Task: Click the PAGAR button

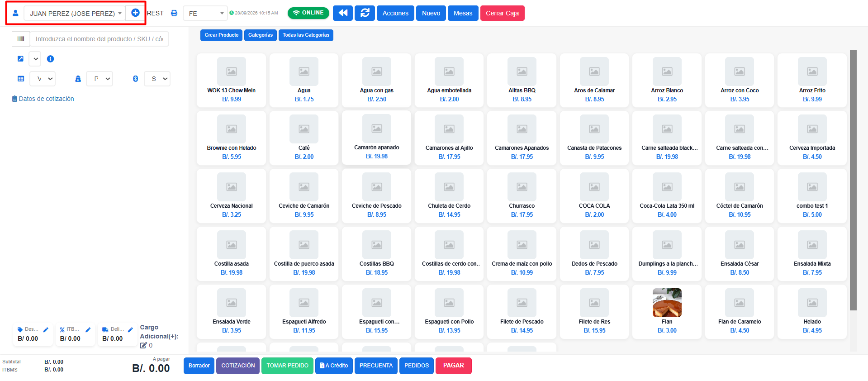Action: pos(454,366)
